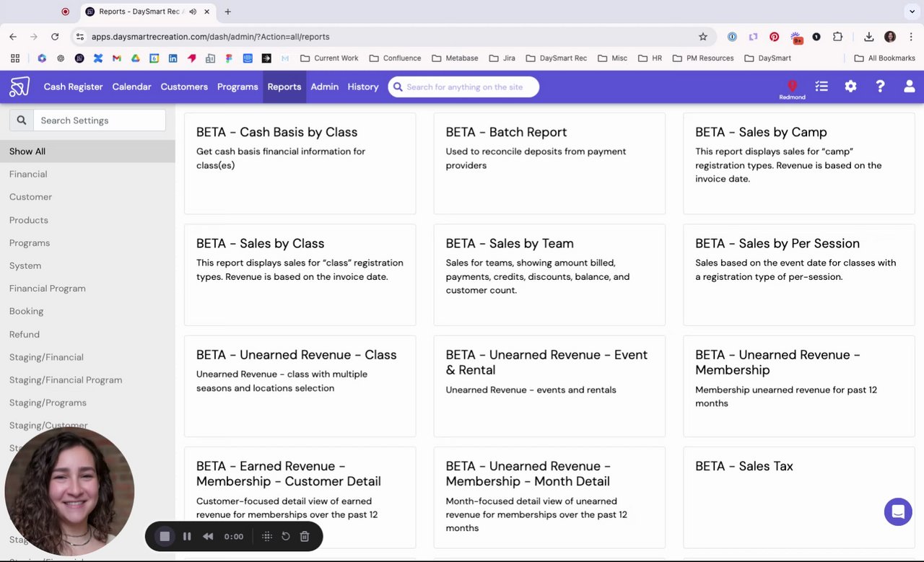Open the task checklist icon
The image size is (924, 562).
click(x=821, y=87)
